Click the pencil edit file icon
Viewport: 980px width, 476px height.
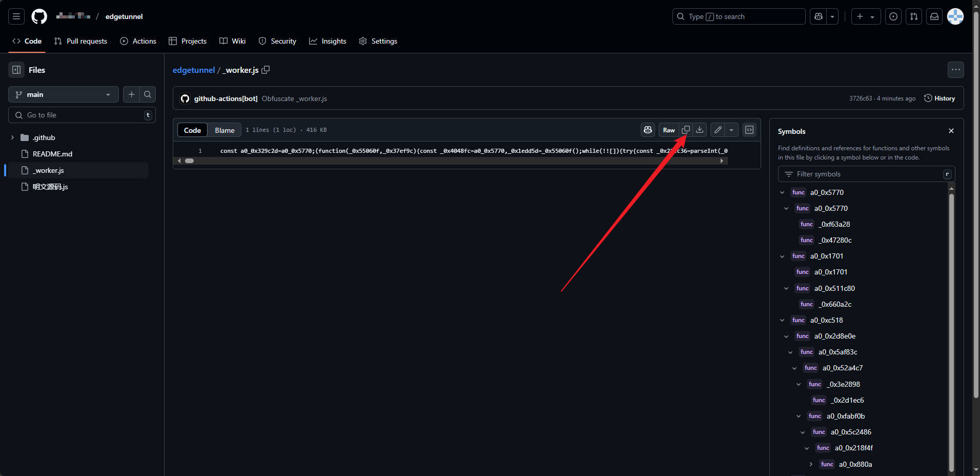tap(718, 130)
